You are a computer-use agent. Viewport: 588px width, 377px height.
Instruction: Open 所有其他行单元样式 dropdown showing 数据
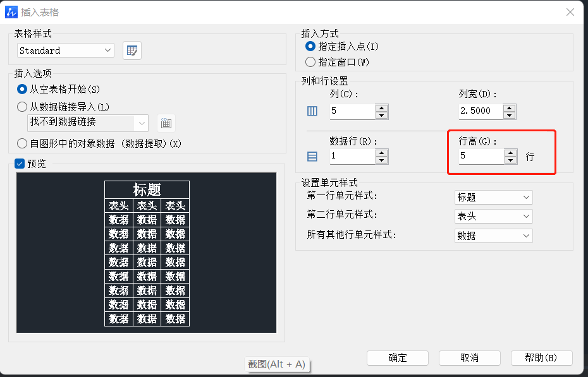(494, 236)
